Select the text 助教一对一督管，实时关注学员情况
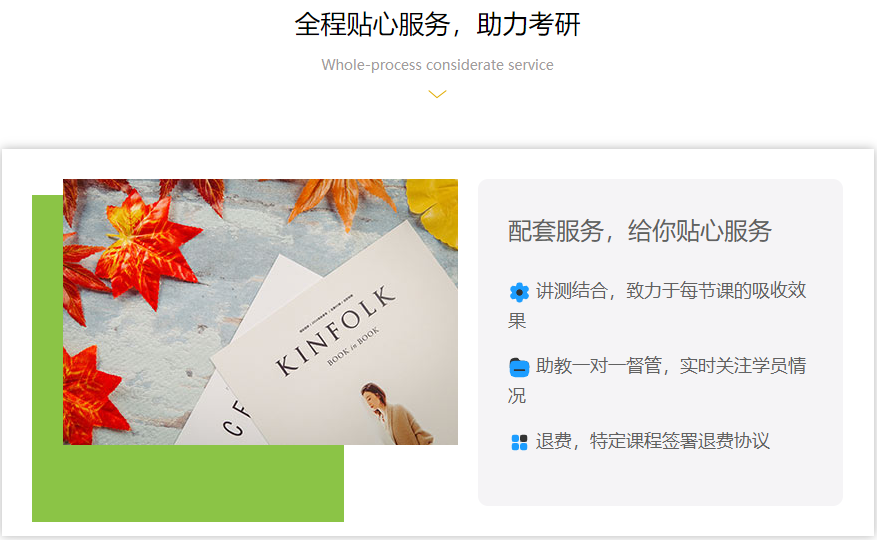Viewport: 877px width, 540px height. 657,381
